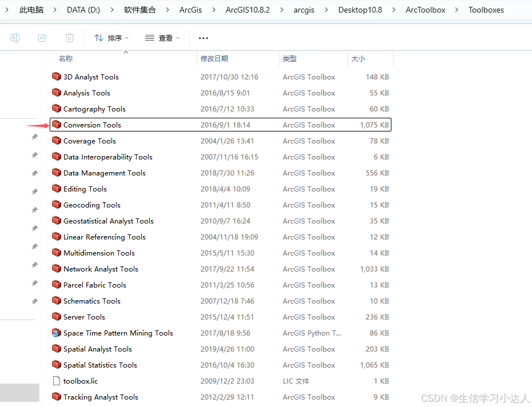This screenshot has height=407, width=532.
Task: Click the toolbox.lic file icon
Action: click(x=57, y=381)
